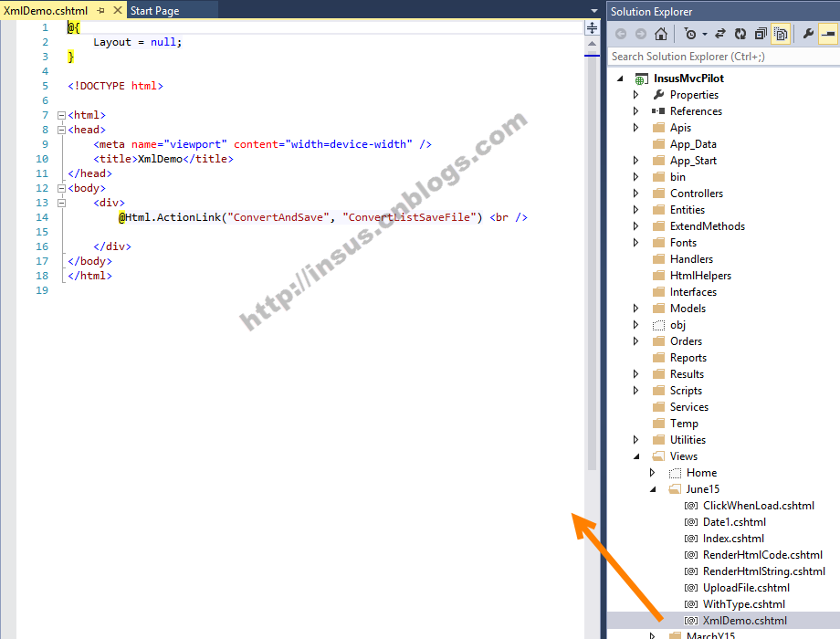Viewport: 840px width, 639px height.
Task: Select the App_Start folder
Action: pyautogui.click(x=693, y=161)
